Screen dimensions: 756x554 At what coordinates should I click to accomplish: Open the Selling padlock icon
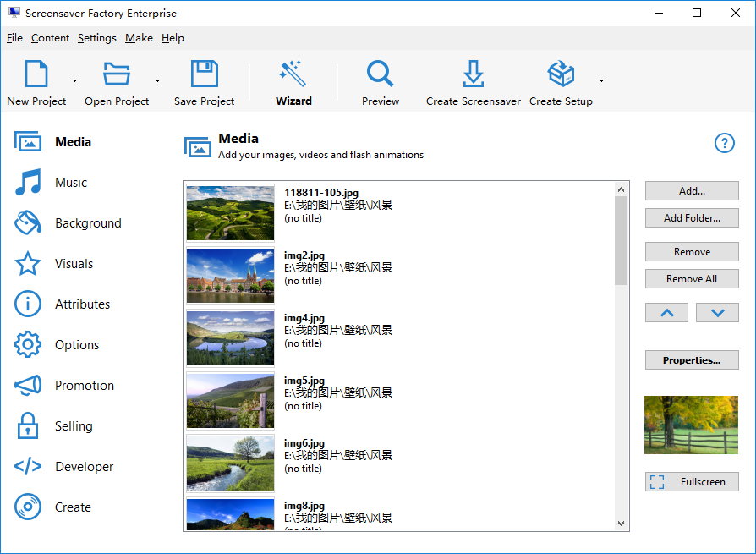tap(27, 425)
